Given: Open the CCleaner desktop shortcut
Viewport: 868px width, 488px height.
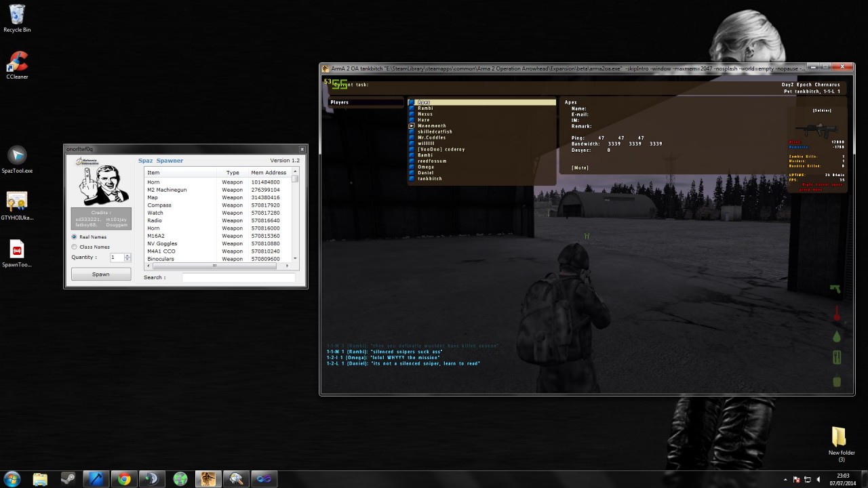Looking at the screenshot, I should [17, 65].
